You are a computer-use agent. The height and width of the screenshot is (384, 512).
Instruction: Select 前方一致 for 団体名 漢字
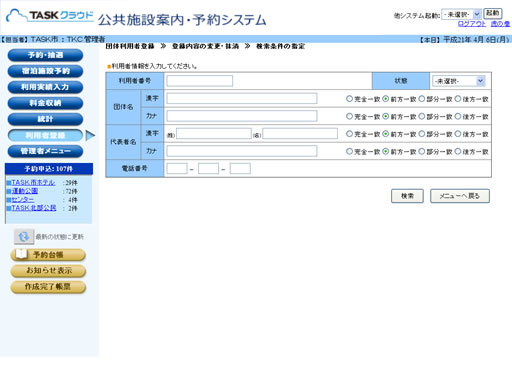(x=385, y=99)
